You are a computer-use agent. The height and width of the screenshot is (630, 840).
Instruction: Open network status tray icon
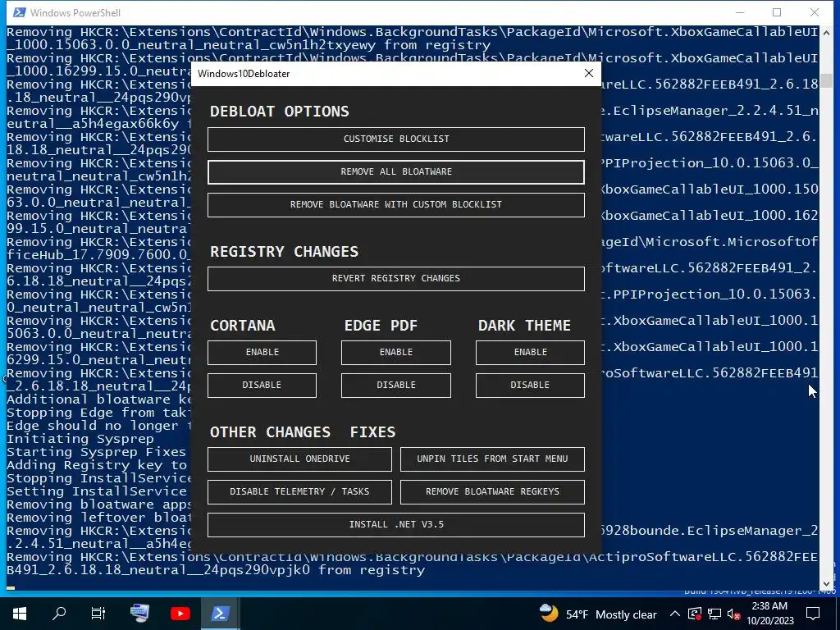pos(714,614)
